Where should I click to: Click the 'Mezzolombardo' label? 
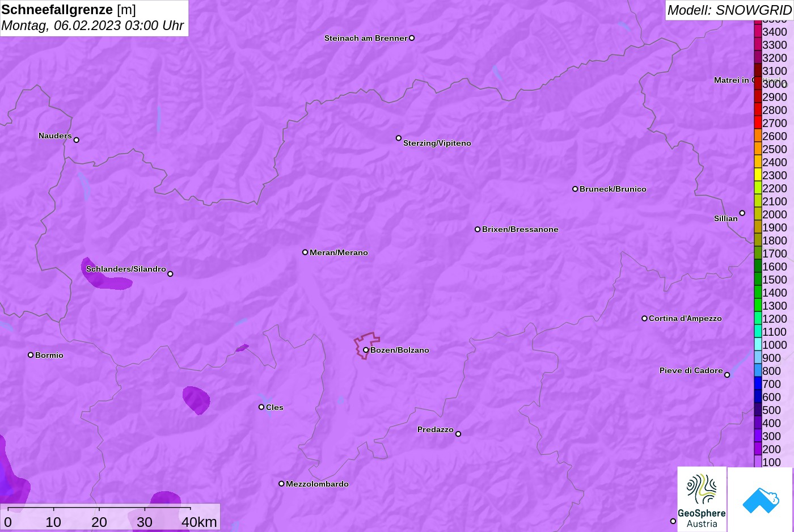[317, 484]
